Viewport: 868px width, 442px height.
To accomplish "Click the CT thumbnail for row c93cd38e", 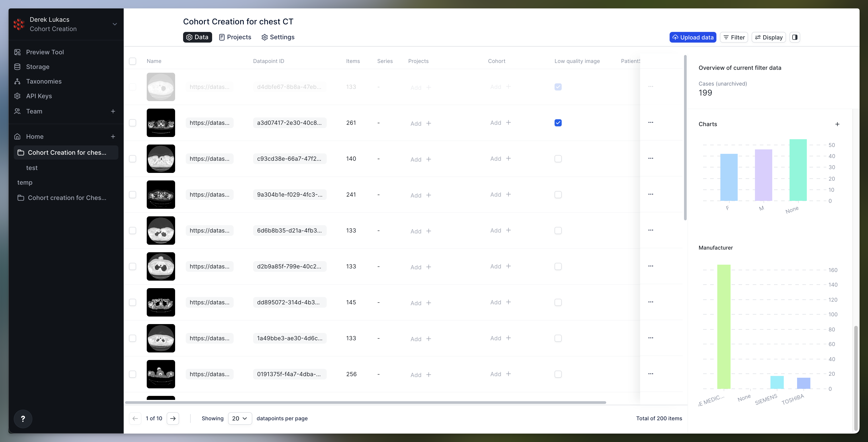I will (161, 159).
